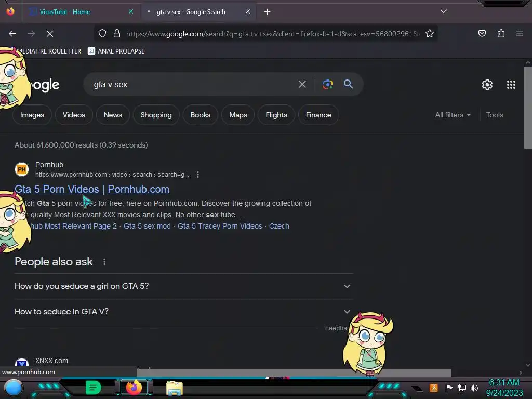532x399 pixels.
Task: Switch to the VirusTotal - Home tab
Action: pyautogui.click(x=81, y=12)
